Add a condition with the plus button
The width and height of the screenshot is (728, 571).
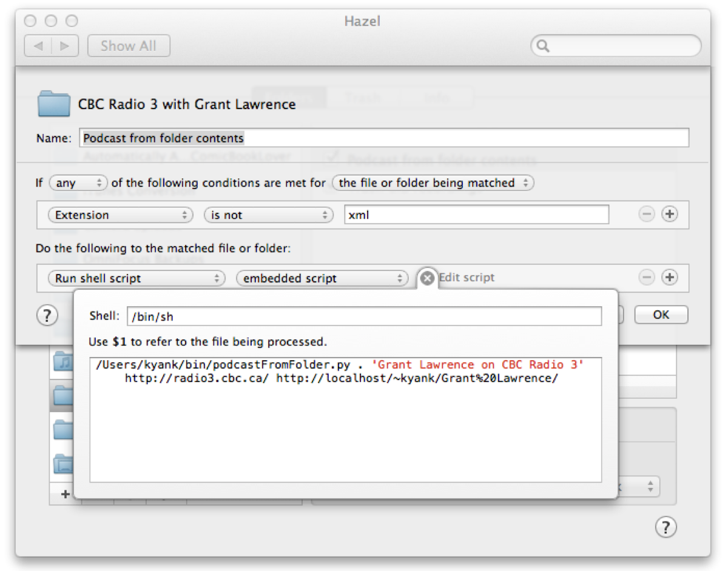click(x=669, y=214)
